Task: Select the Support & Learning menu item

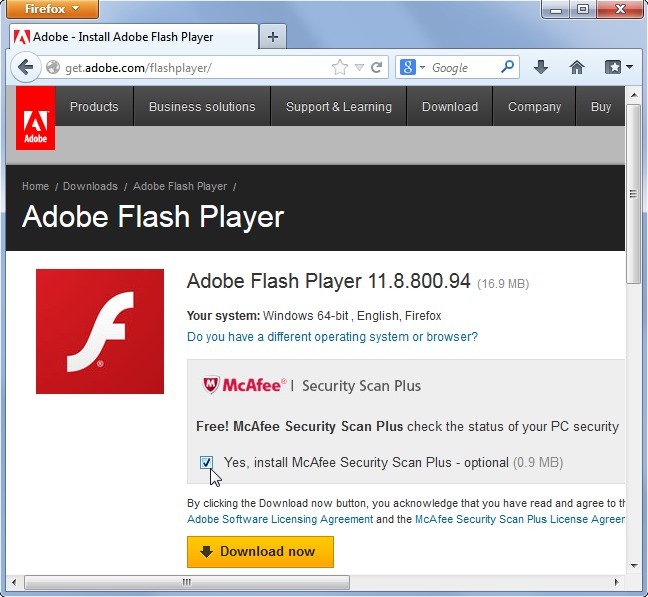Action: pyautogui.click(x=339, y=107)
